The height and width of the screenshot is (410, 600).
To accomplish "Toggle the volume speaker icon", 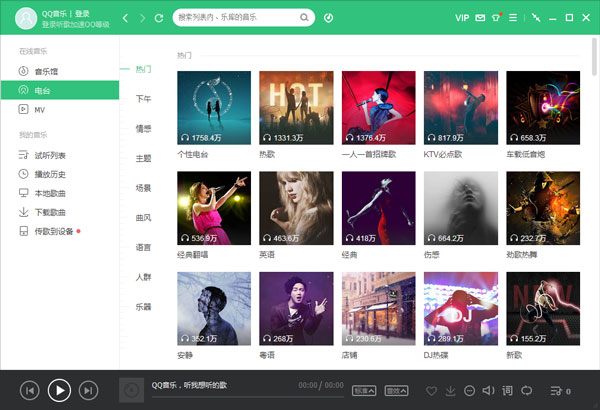I will tap(488, 390).
